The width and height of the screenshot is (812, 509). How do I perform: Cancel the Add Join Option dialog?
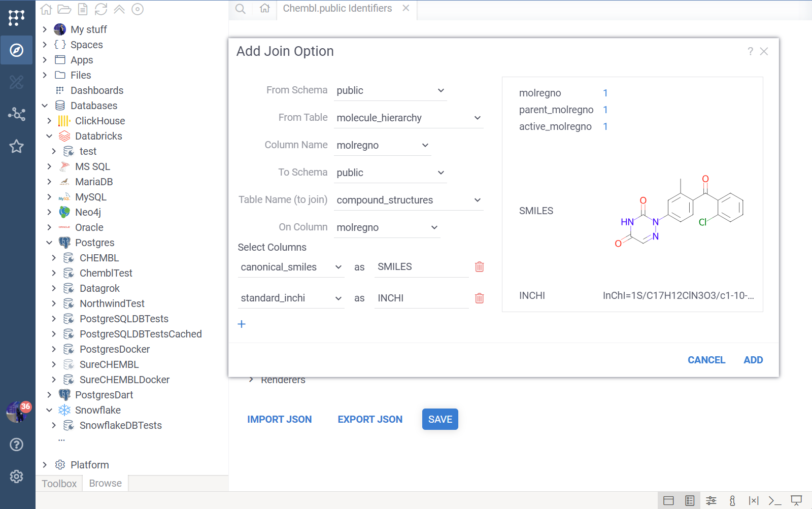706,360
